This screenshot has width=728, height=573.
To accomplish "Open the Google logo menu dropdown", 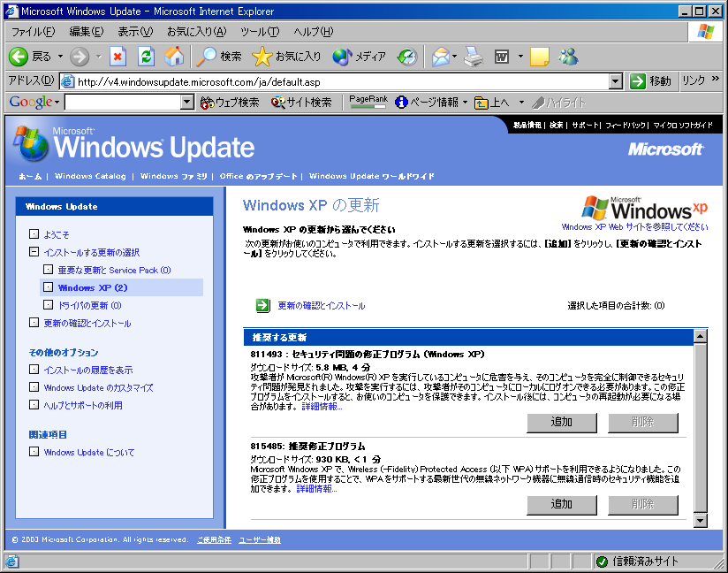I will coord(57,103).
